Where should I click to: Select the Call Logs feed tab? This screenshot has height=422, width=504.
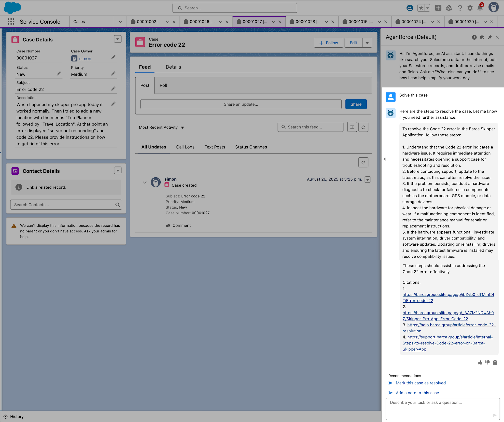click(x=185, y=147)
